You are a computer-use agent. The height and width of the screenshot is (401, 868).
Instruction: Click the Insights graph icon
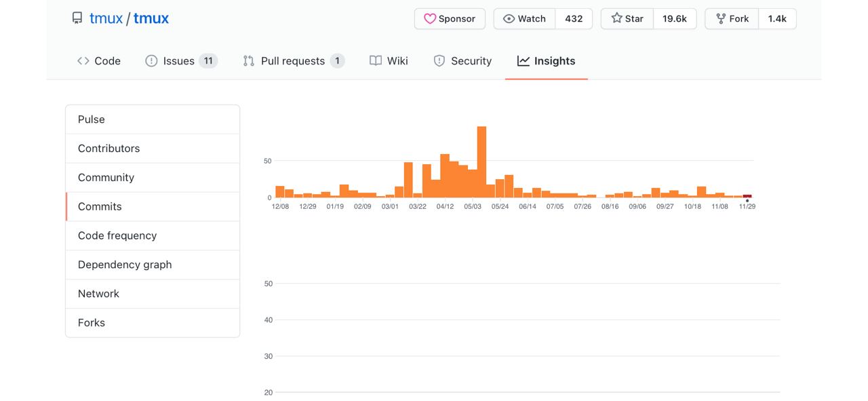click(524, 61)
